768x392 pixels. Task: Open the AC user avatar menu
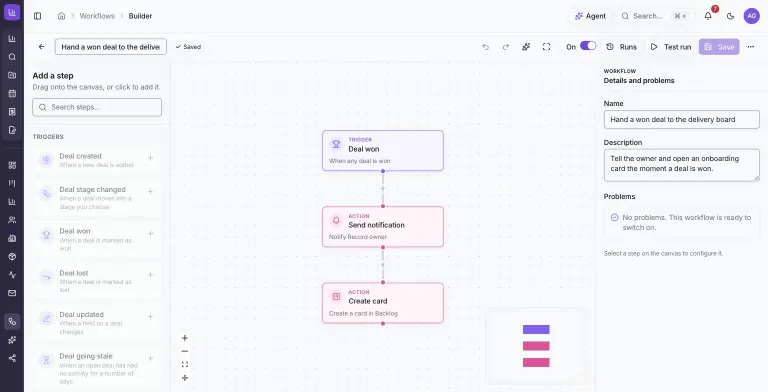751,16
